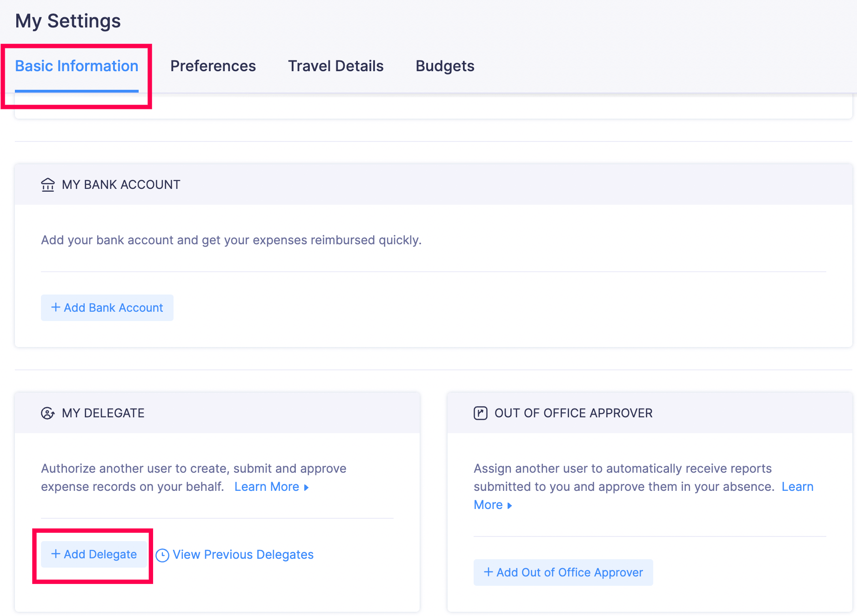Select the Budgets tab
The height and width of the screenshot is (616, 857).
444,66
